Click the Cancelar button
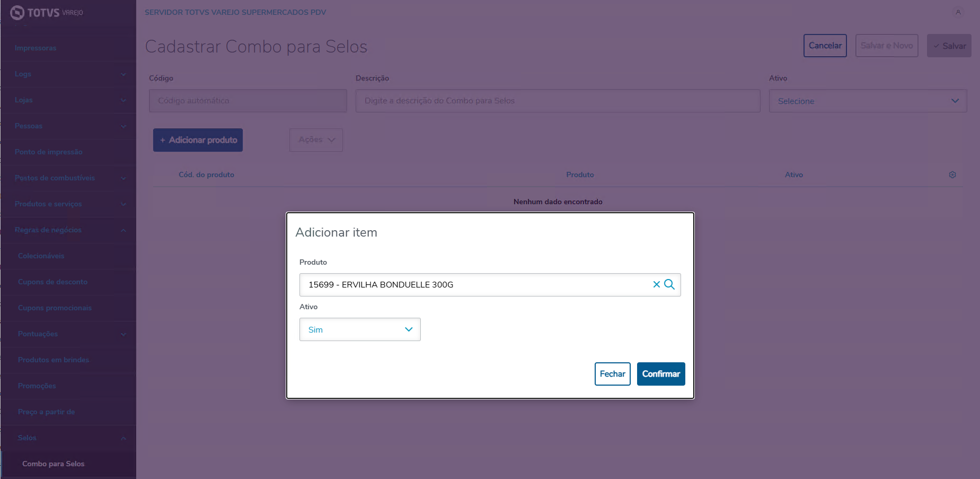980x479 pixels. tap(825, 46)
